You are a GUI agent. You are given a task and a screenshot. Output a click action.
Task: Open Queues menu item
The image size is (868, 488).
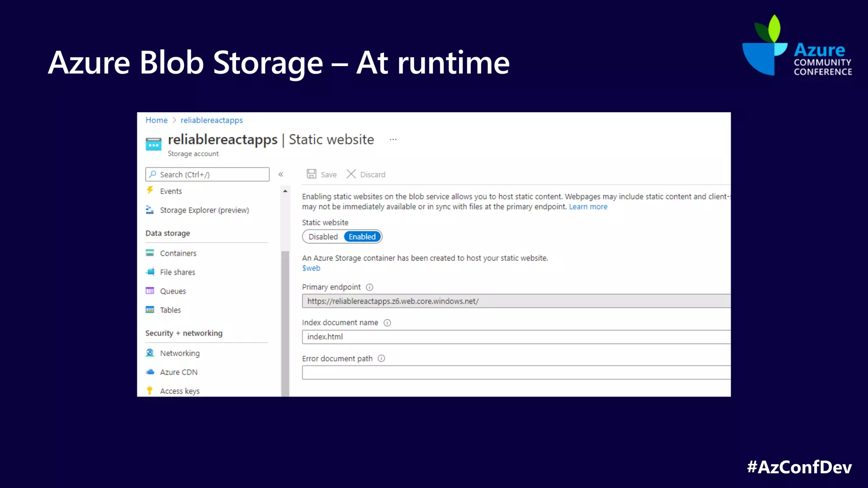[x=173, y=291]
